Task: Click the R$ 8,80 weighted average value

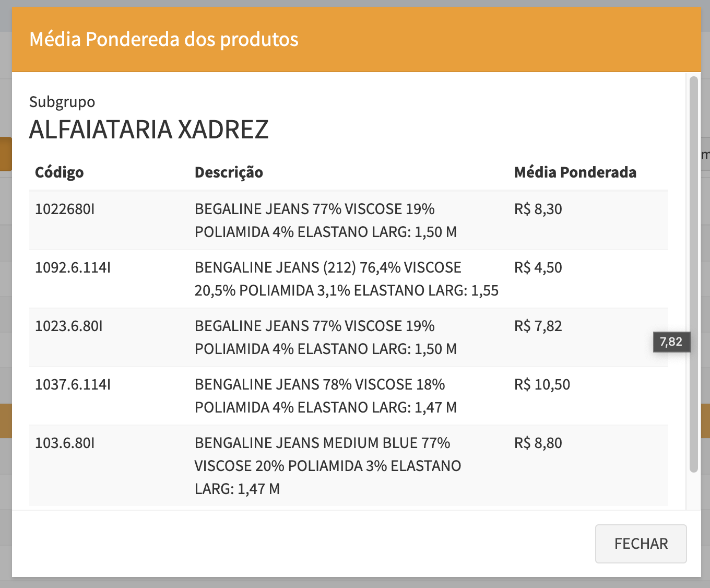Action: [538, 443]
